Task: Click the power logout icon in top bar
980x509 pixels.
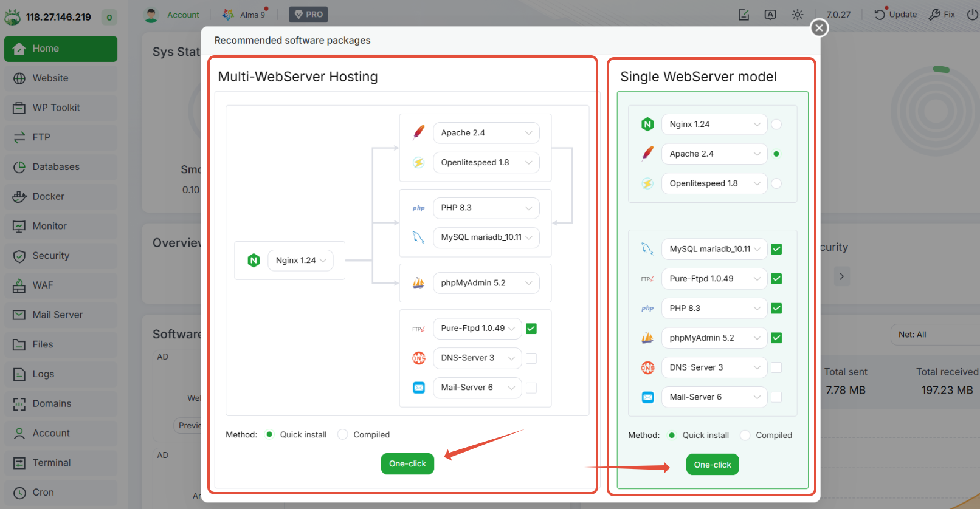Action: 972,15
